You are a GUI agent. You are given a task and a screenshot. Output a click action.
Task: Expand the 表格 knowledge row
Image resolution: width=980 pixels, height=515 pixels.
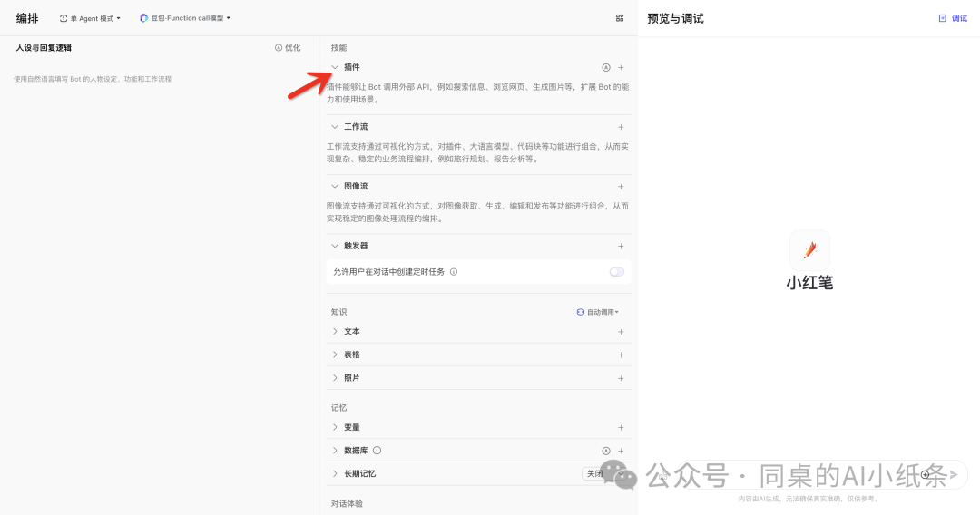point(334,355)
